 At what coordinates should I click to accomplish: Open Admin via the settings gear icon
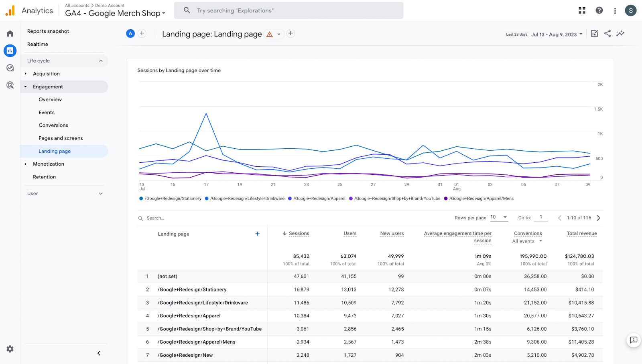10,349
